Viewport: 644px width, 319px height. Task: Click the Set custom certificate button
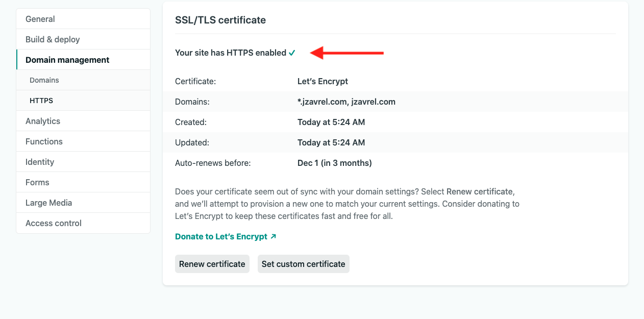click(304, 264)
